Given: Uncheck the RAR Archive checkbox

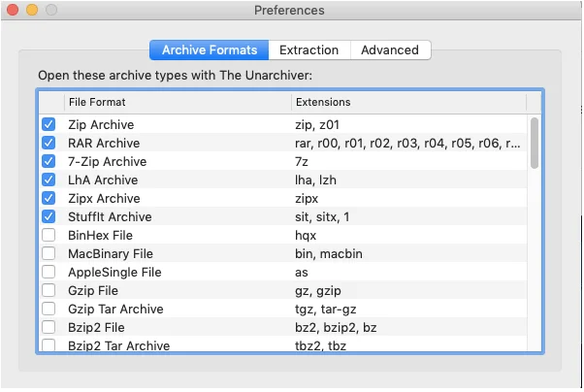Looking at the screenshot, I should pyautogui.click(x=49, y=144).
